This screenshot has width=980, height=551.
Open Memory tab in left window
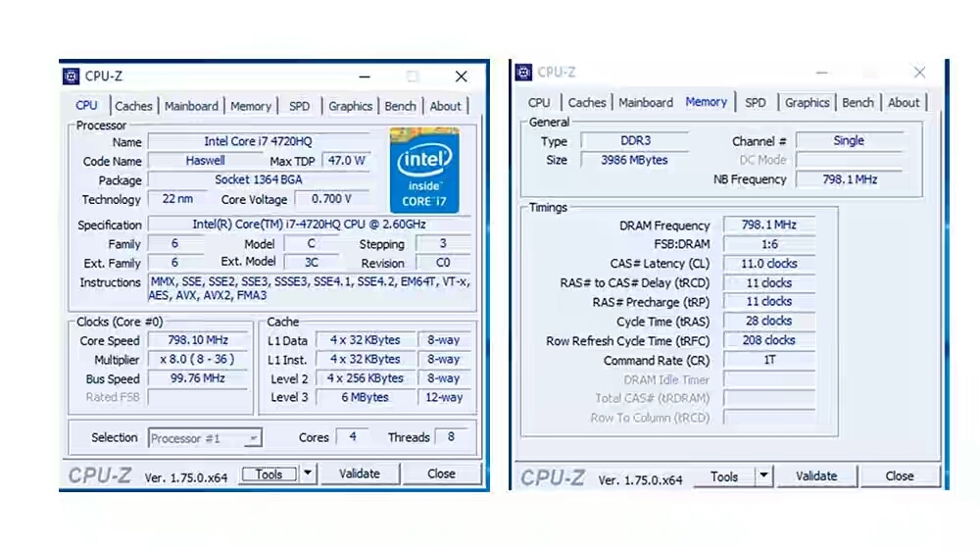coord(251,106)
